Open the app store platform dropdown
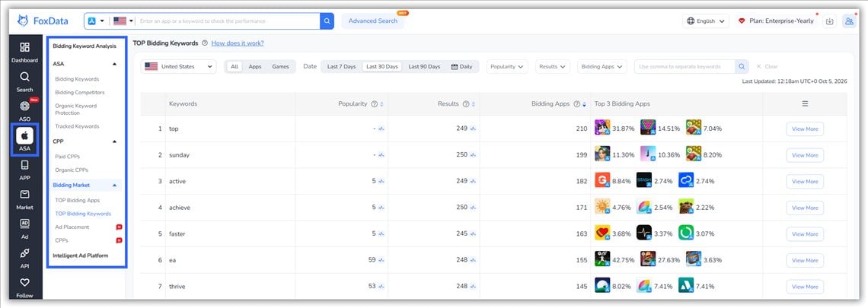The width and height of the screenshot is (868, 308). pyautogui.click(x=96, y=21)
